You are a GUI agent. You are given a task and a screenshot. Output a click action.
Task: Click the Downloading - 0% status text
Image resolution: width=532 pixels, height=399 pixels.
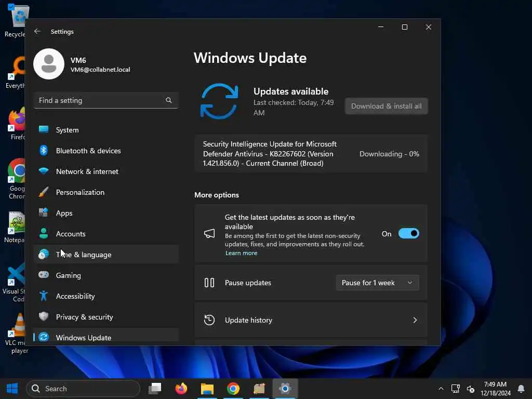[389, 154]
